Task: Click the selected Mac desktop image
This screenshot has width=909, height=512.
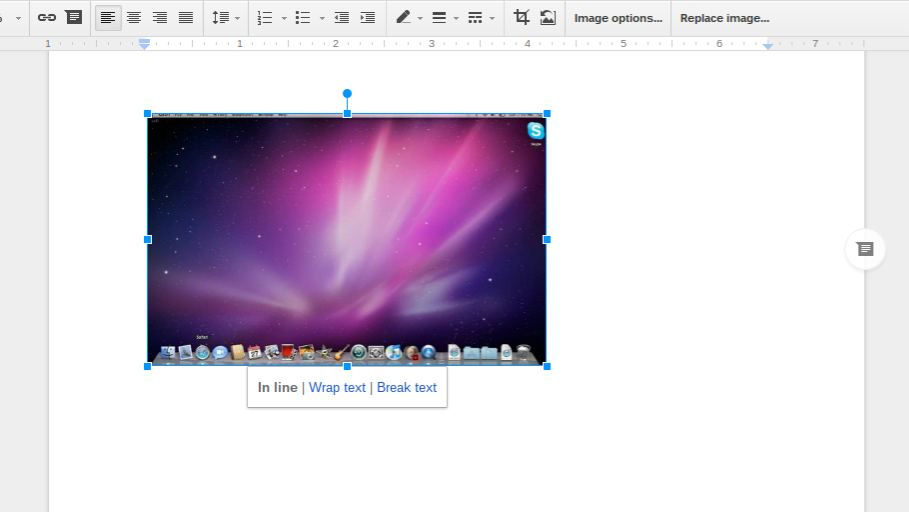Action: click(347, 239)
